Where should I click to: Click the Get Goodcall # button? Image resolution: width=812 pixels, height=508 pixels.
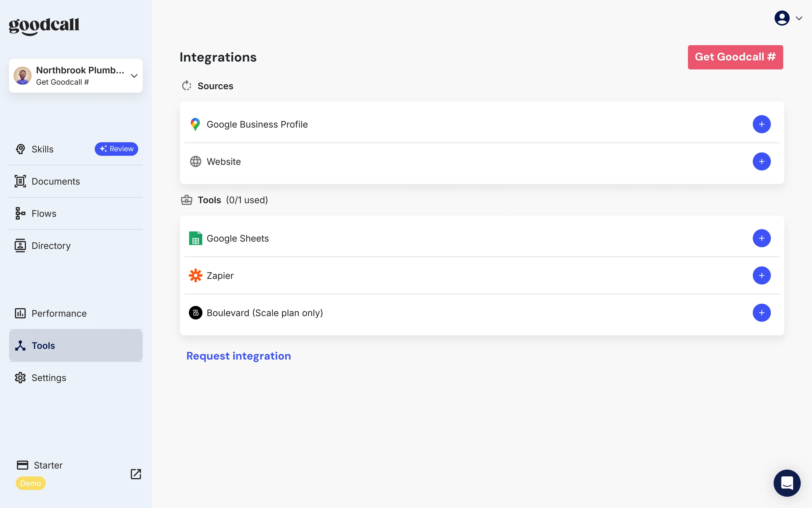pyautogui.click(x=735, y=57)
